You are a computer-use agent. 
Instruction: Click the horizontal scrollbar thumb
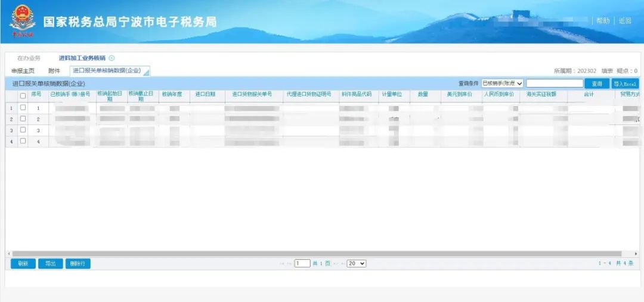coord(317,254)
